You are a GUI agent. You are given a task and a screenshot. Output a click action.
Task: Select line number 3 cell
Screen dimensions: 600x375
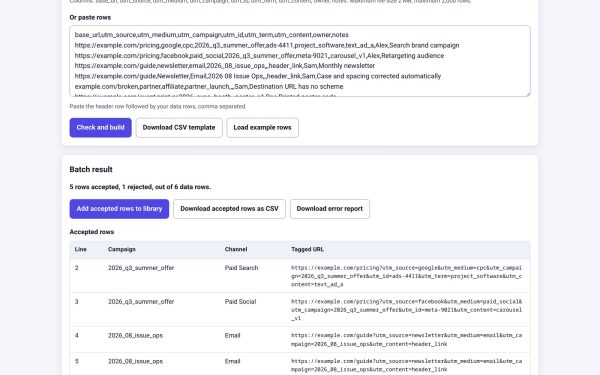(77, 302)
